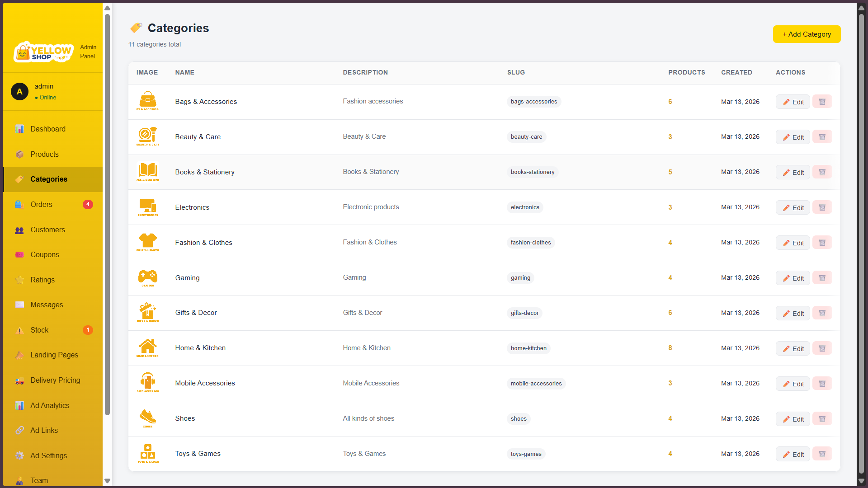This screenshot has height=488, width=868.
Task: Delete the Gifts & Decor category
Action: (x=822, y=313)
